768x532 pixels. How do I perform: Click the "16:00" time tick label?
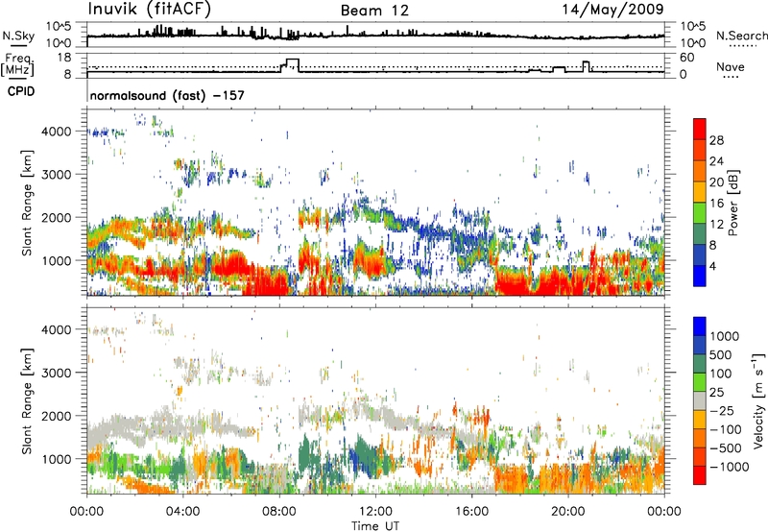point(471,512)
